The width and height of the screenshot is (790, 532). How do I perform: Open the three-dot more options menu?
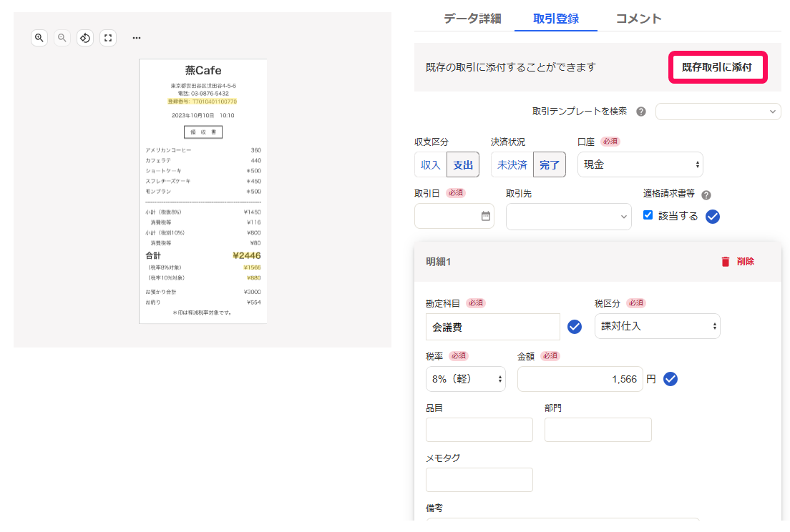(x=137, y=38)
